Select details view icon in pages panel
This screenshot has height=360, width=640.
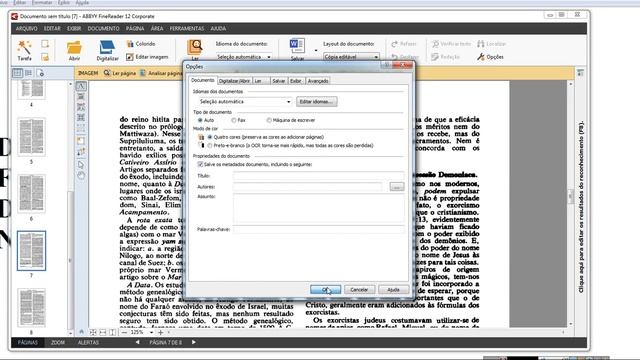[x=29, y=73]
